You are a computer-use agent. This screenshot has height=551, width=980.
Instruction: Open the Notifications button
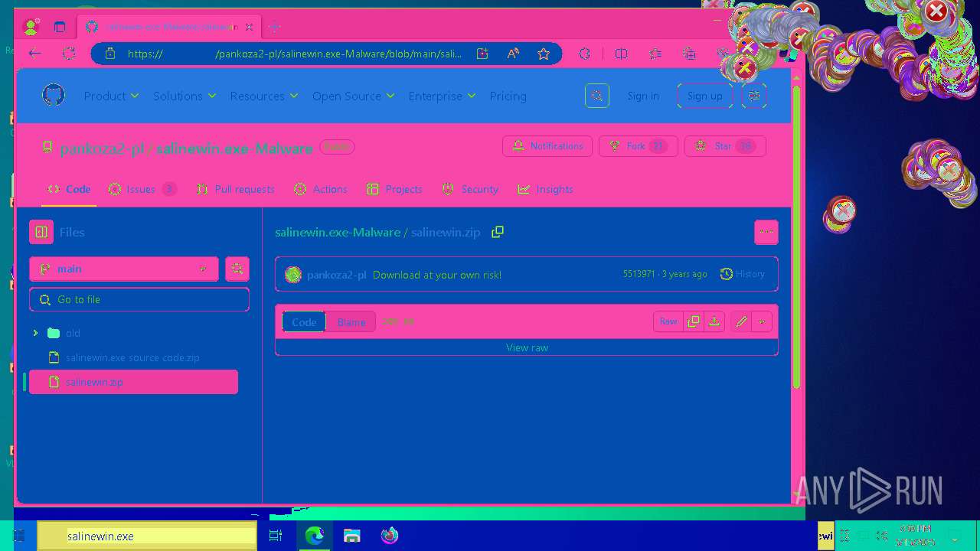point(547,146)
